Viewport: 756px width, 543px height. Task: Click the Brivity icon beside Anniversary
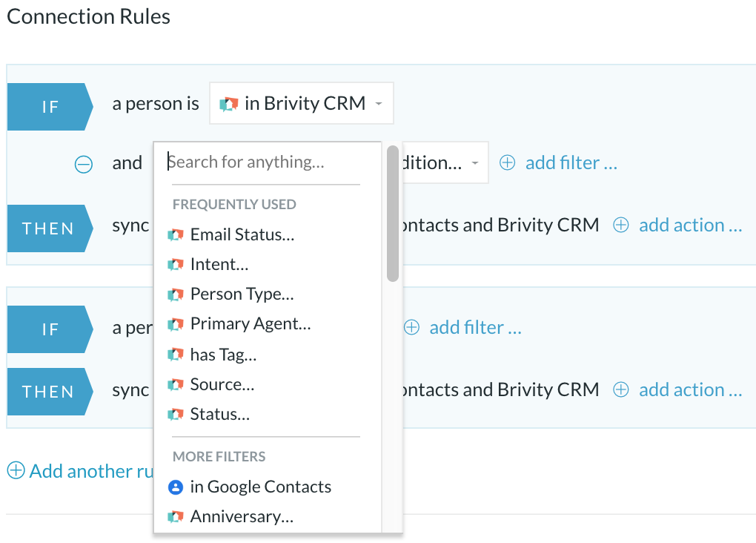coord(176,517)
